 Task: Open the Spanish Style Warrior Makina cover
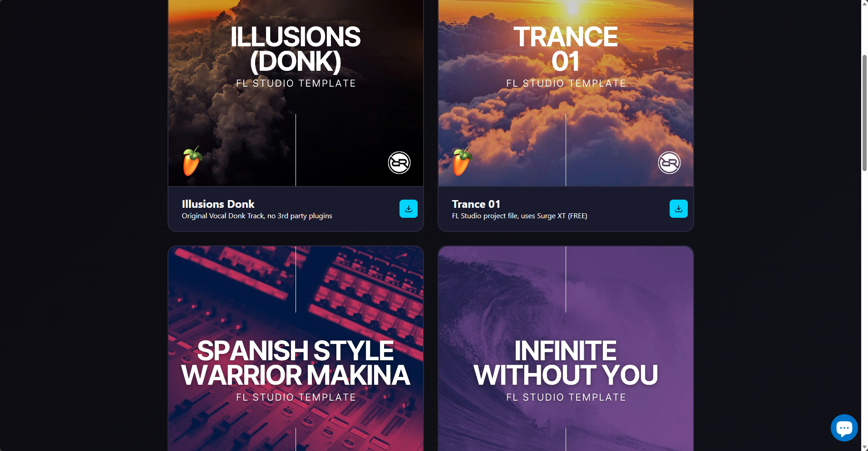(x=296, y=348)
